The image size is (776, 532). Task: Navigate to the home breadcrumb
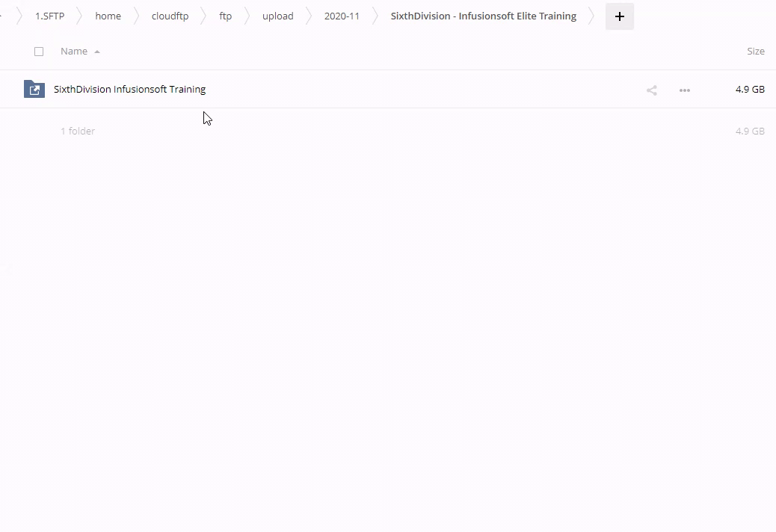(108, 16)
